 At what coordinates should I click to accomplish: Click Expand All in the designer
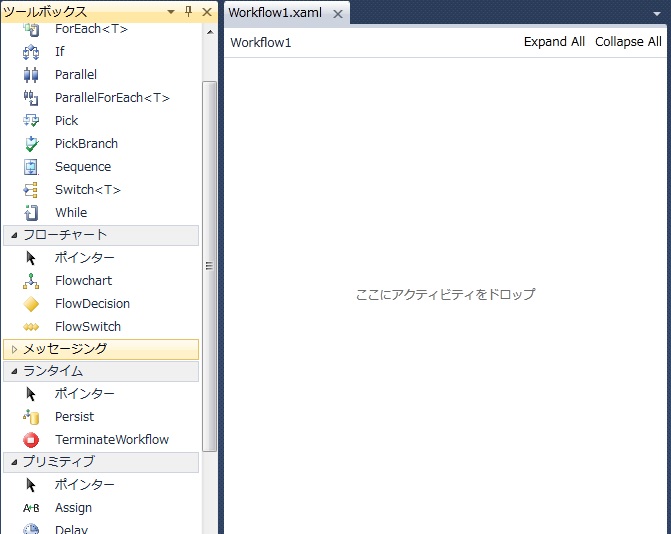[554, 42]
